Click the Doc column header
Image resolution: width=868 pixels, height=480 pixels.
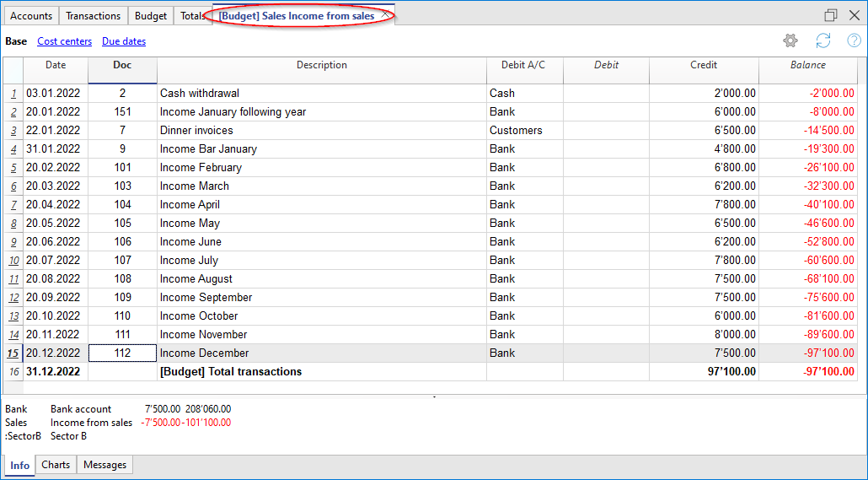click(x=122, y=65)
